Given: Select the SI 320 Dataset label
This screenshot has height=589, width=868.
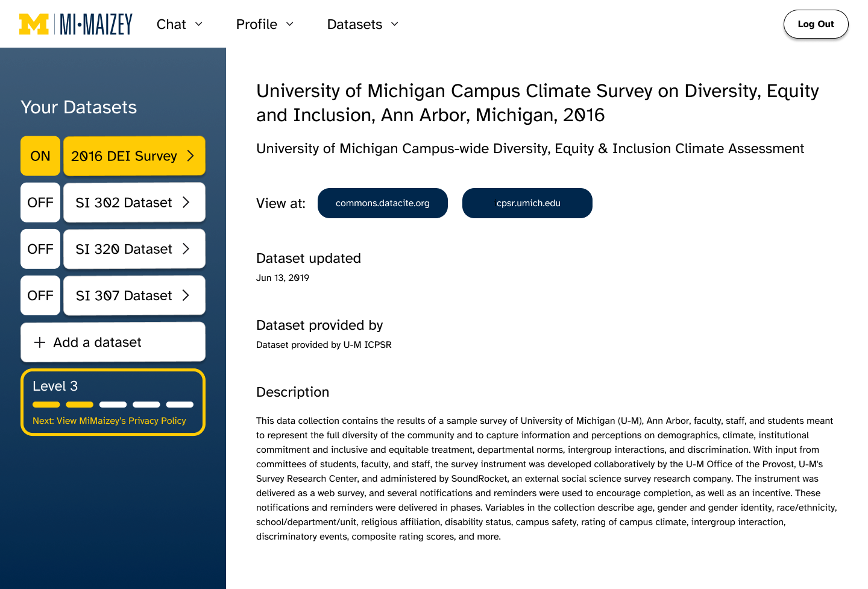Looking at the screenshot, I should (124, 249).
